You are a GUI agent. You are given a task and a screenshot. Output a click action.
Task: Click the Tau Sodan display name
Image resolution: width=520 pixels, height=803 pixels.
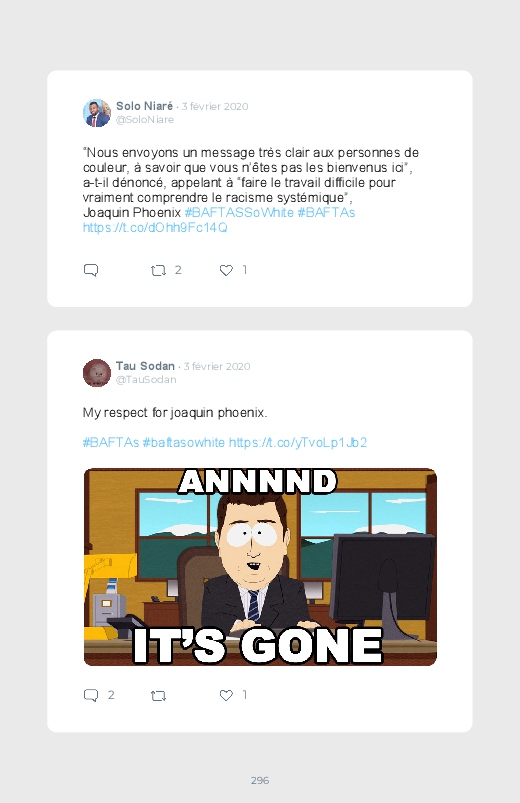pos(145,366)
